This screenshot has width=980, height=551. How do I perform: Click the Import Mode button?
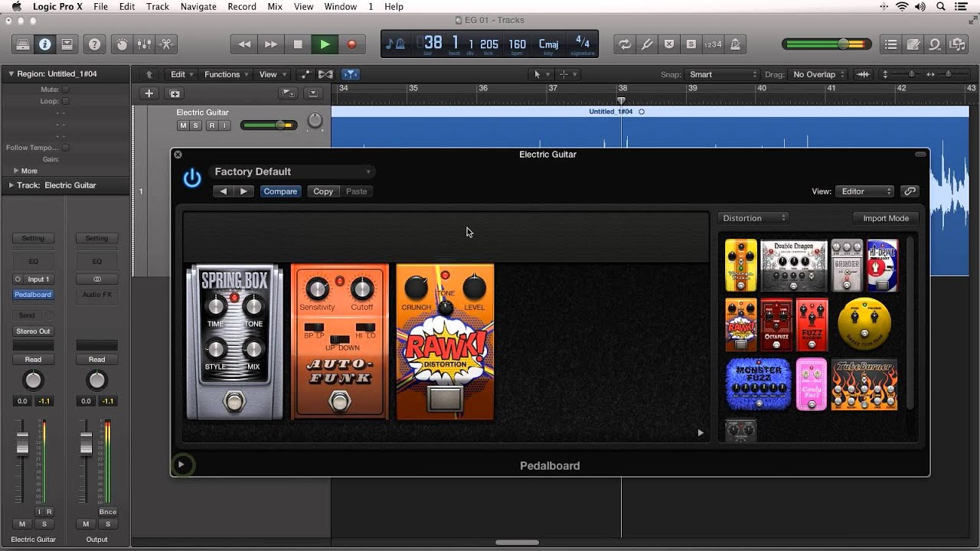tap(886, 218)
